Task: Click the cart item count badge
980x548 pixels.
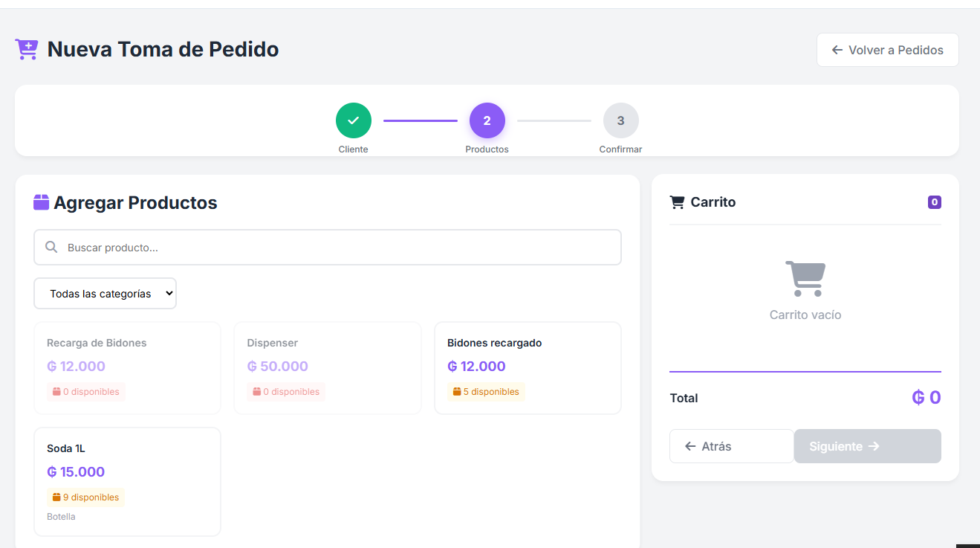Action: 934,202
